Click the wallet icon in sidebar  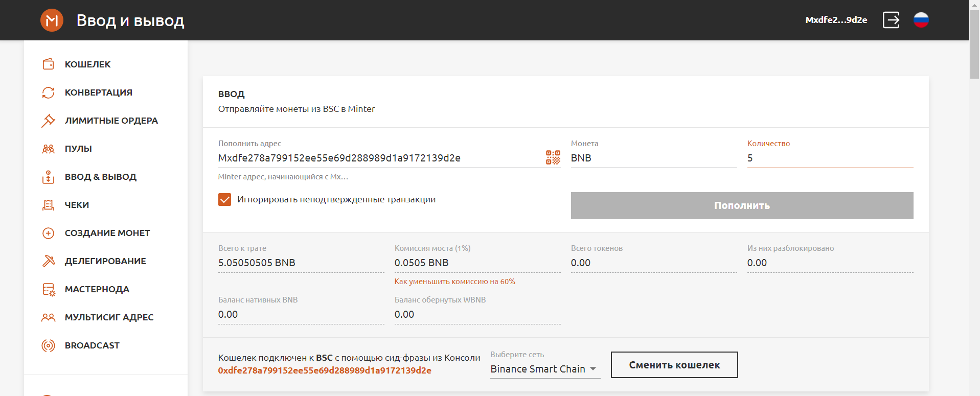pyautogui.click(x=48, y=64)
